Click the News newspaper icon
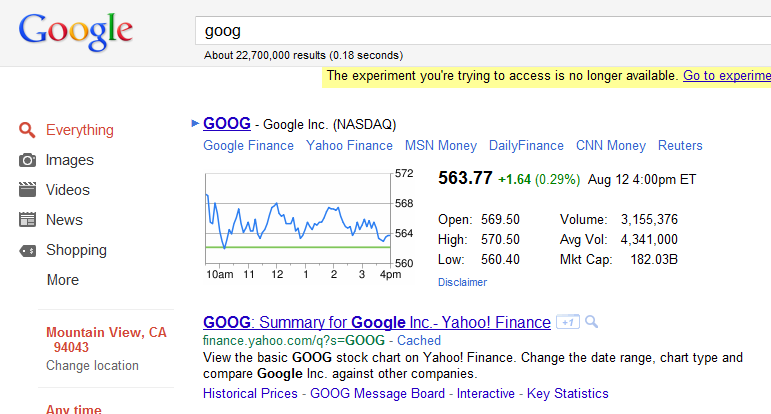 tap(28, 220)
